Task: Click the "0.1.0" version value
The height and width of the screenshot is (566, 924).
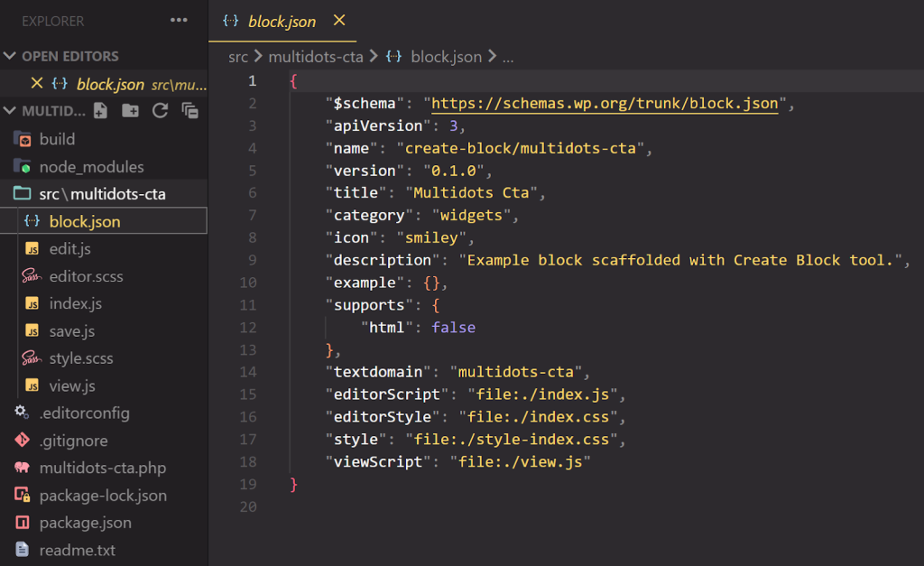Action: pos(453,171)
